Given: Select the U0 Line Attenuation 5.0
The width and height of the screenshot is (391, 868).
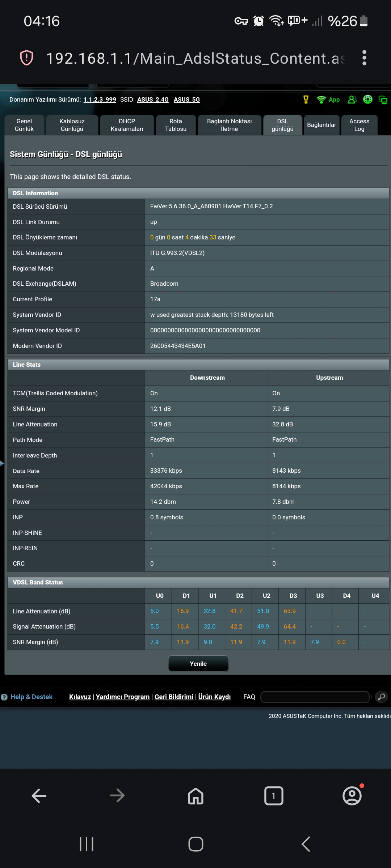Looking at the screenshot, I should [x=155, y=611].
